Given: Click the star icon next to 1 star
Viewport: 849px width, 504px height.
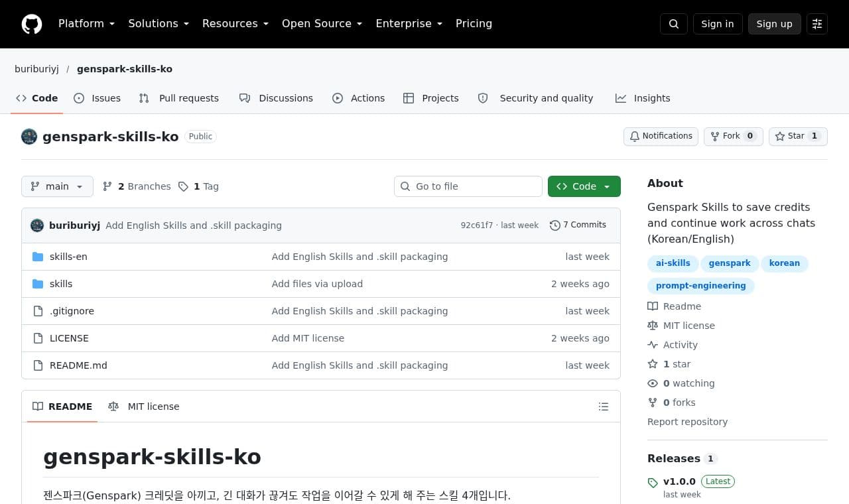Looking at the screenshot, I should (x=653, y=364).
